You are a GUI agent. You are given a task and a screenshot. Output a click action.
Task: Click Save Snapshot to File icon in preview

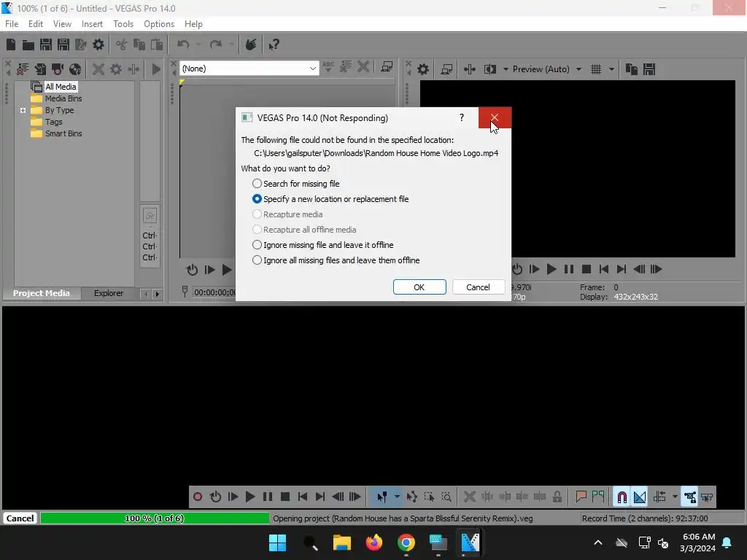point(649,69)
